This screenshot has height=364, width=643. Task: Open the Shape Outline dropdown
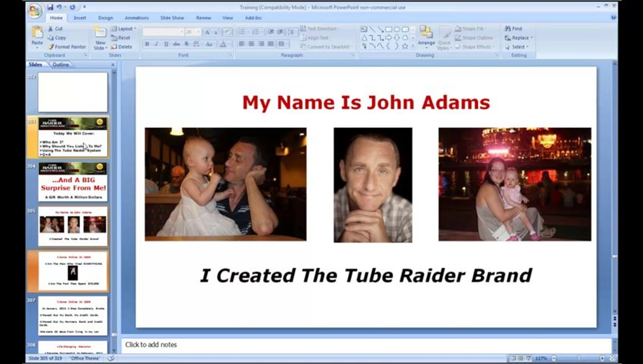coord(475,38)
